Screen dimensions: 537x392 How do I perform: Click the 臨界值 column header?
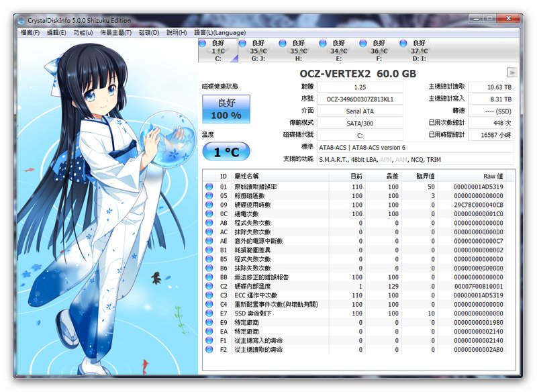420,177
